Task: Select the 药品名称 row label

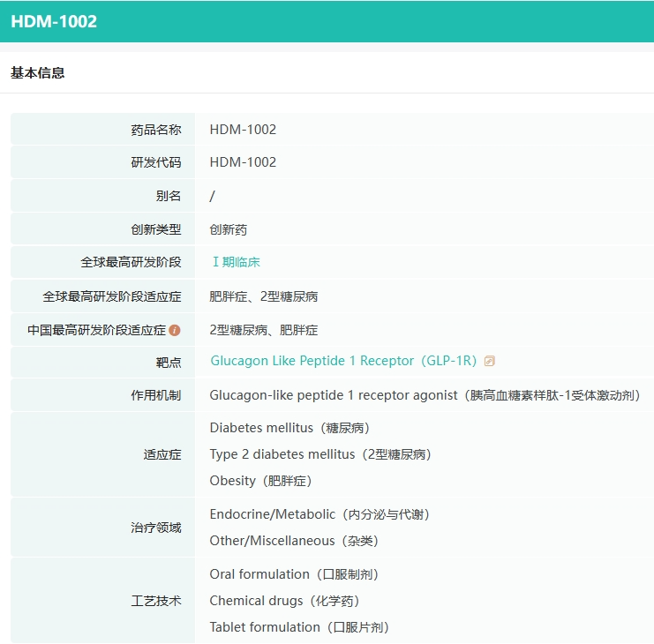Action: click(x=156, y=130)
